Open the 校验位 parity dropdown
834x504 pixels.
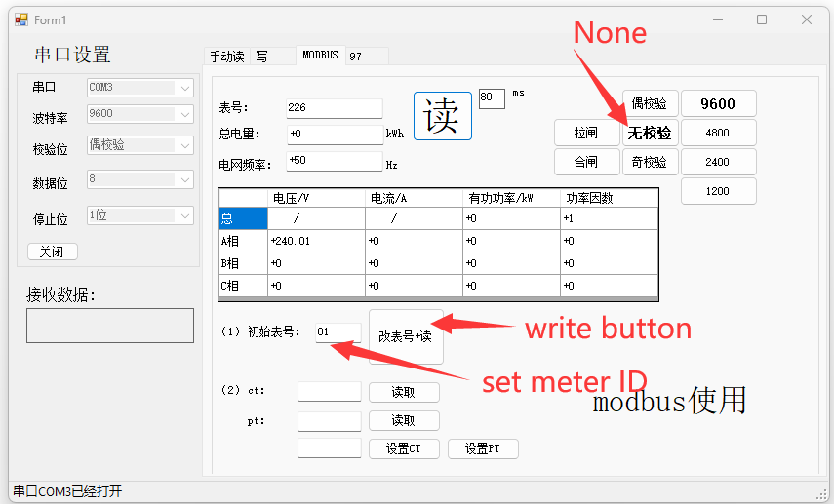[140, 145]
